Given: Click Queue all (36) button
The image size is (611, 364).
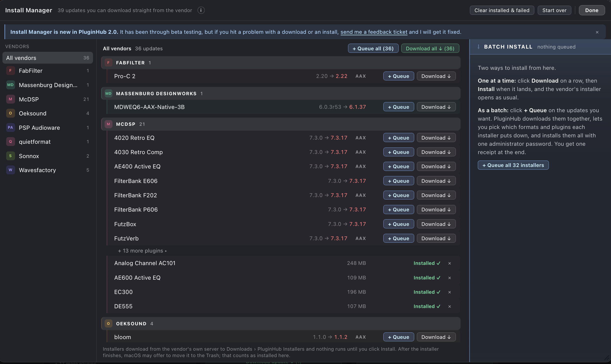Looking at the screenshot, I should pyautogui.click(x=373, y=49).
